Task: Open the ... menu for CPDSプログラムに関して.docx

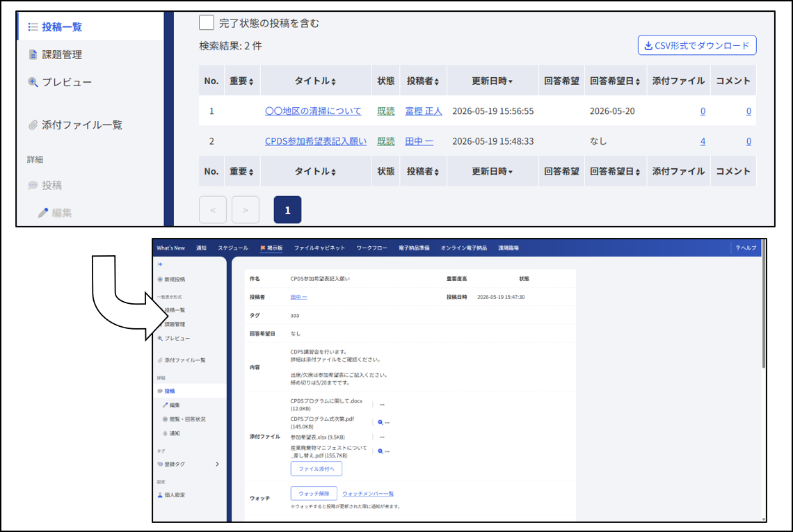Action: click(382, 405)
